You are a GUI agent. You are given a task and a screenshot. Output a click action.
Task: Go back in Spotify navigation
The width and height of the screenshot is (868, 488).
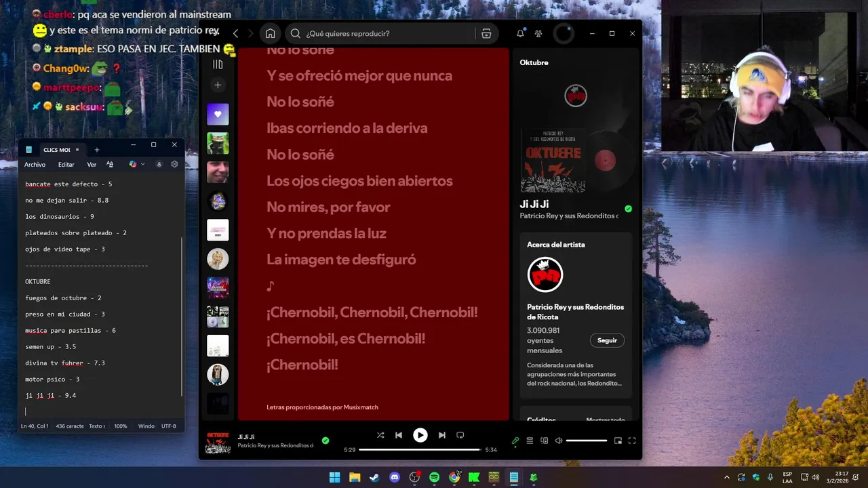[x=235, y=33]
